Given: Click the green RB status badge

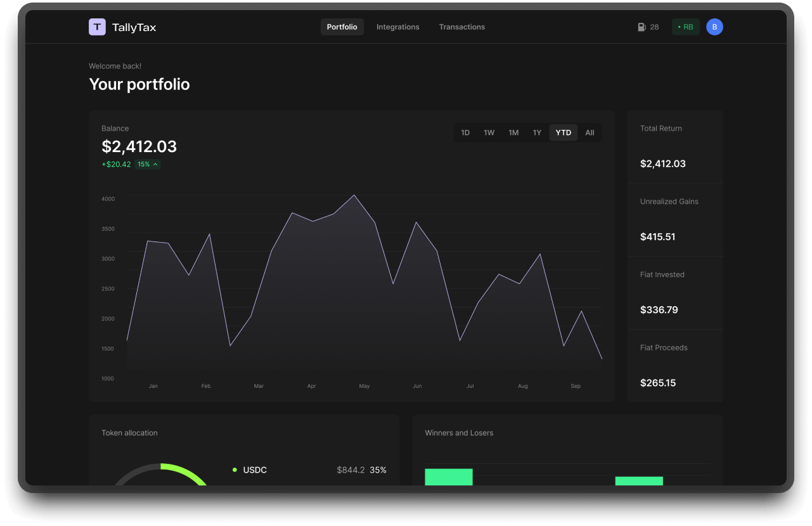Looking at the screenshot, I should pyautogui.click(x=685, y=27).
